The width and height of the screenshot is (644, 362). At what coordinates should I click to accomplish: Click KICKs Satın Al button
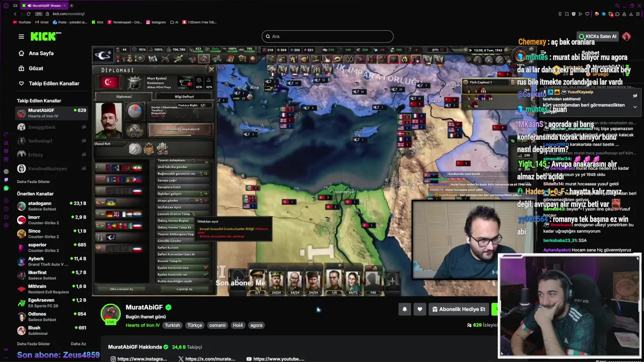pyautogui.click(x=597, y=36)
